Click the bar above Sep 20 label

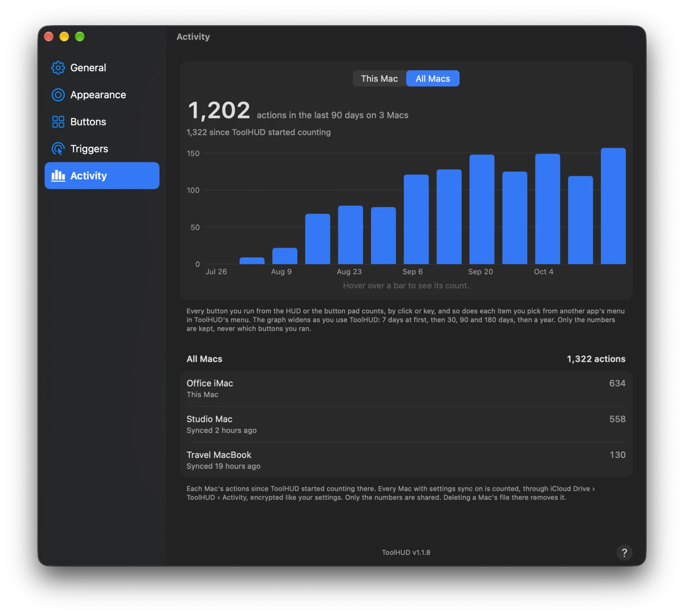[482, 209]
